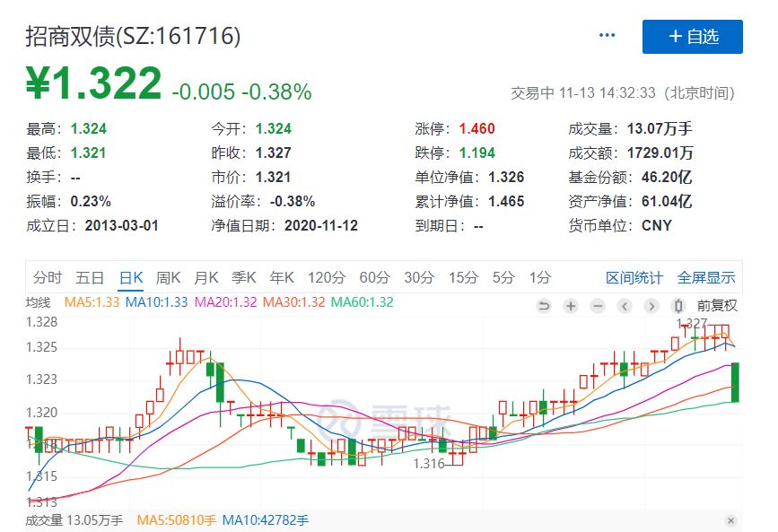Zoom in chart with plus icon
Screen dimensions: 778x532
[x=571, y=306]
